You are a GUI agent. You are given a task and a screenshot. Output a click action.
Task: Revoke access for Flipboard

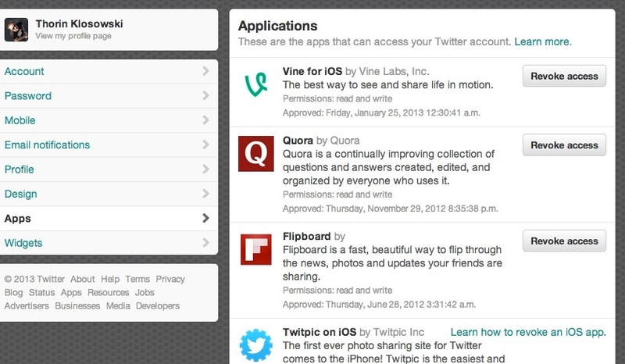pyautogui.click(x=564, y=241)
